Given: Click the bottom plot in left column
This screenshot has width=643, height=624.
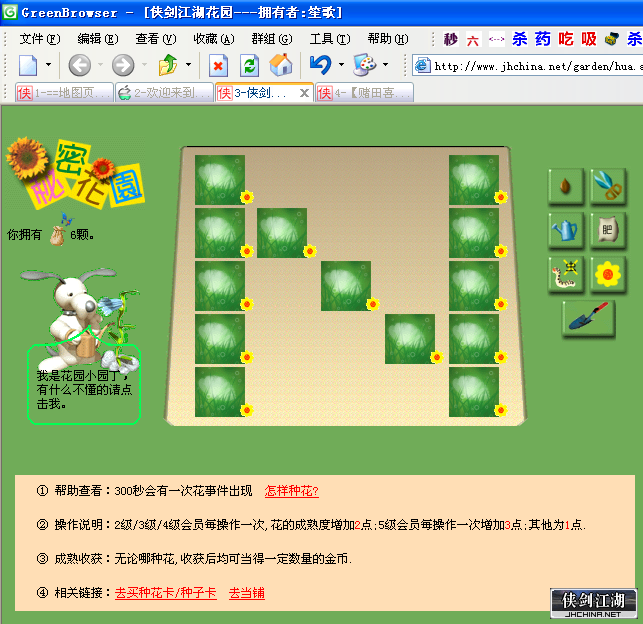Looking at the screenshot, I should 220,392.
